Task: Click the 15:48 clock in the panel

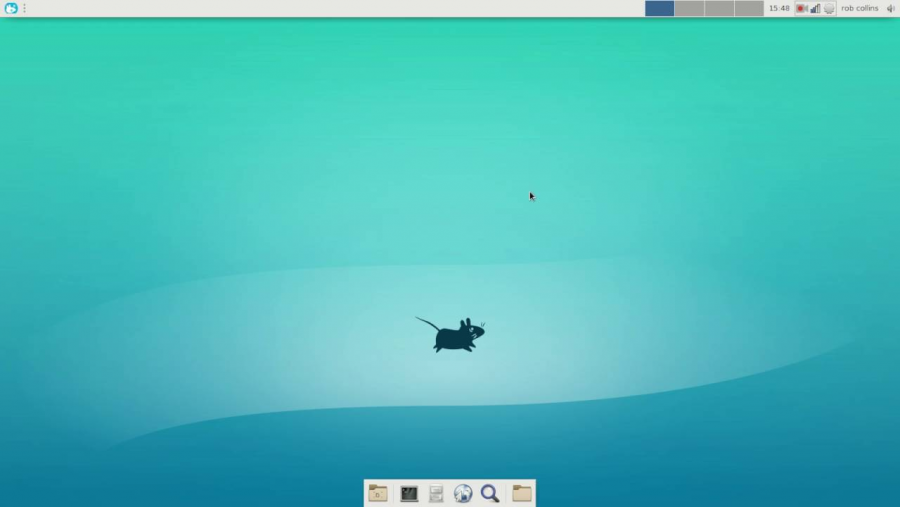Action: 779,8
